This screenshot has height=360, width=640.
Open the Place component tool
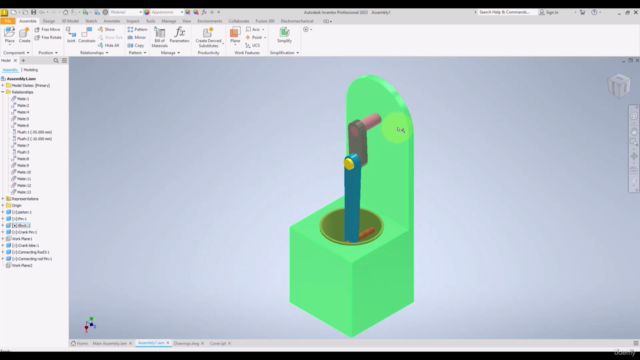coord(9,35)
